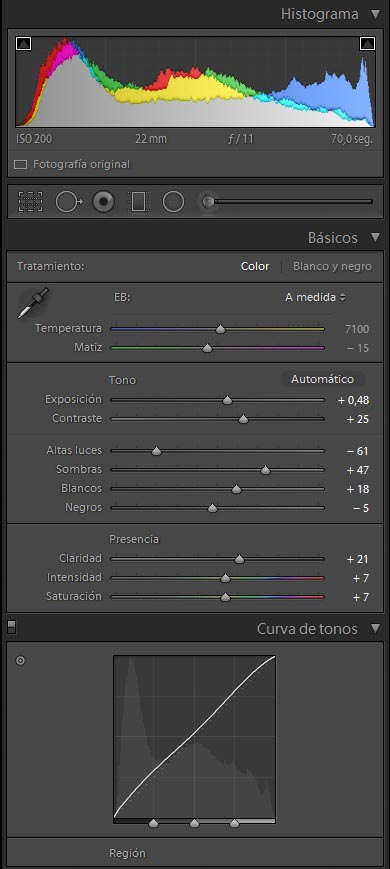This screenshot has height=869, width=390.
Task: Collapse the Curva de tonos panel
Action: tap(376, 628)
